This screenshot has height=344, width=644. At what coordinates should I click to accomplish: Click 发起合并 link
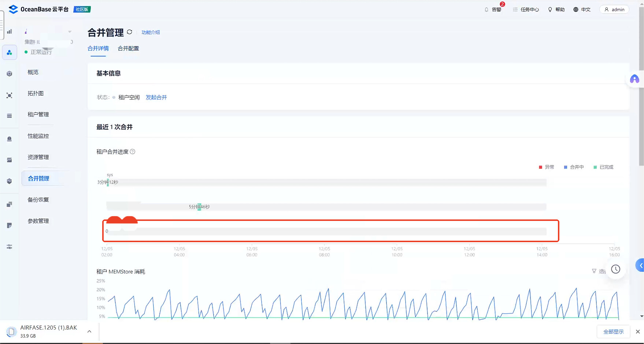[x=156, y=97]
